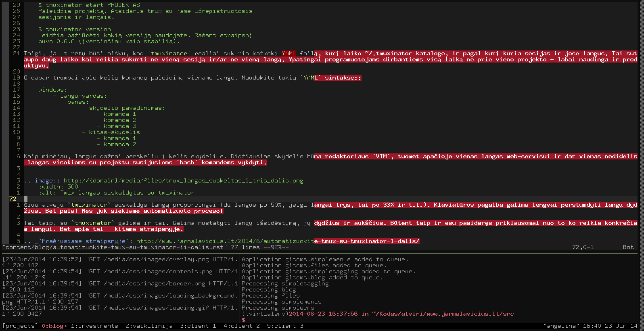The width and height of the screenshot is (644, 331).
Task: Click the '$ tmuxinator start PROJEKTAS' line
Action: point(89,5)
